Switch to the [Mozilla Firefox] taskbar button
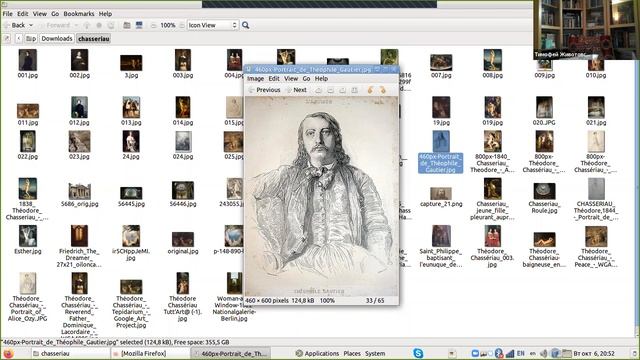640x360 pixels. (x=149, y=353)
